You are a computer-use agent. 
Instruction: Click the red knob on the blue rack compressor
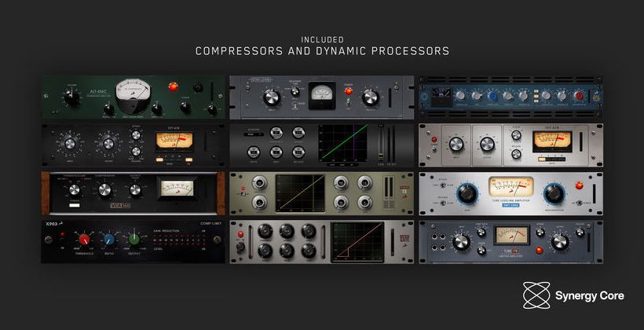tap(579, 96)
